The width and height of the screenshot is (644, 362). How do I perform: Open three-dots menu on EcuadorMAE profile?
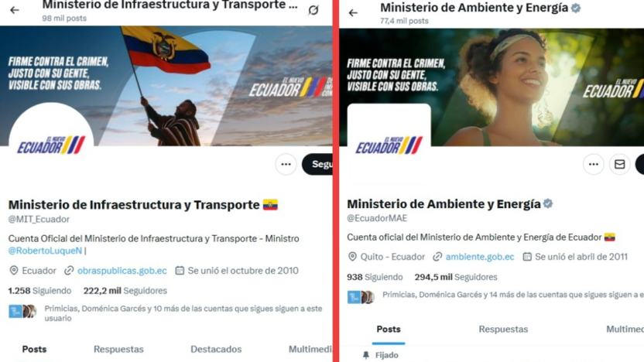[x=594, y=165]
